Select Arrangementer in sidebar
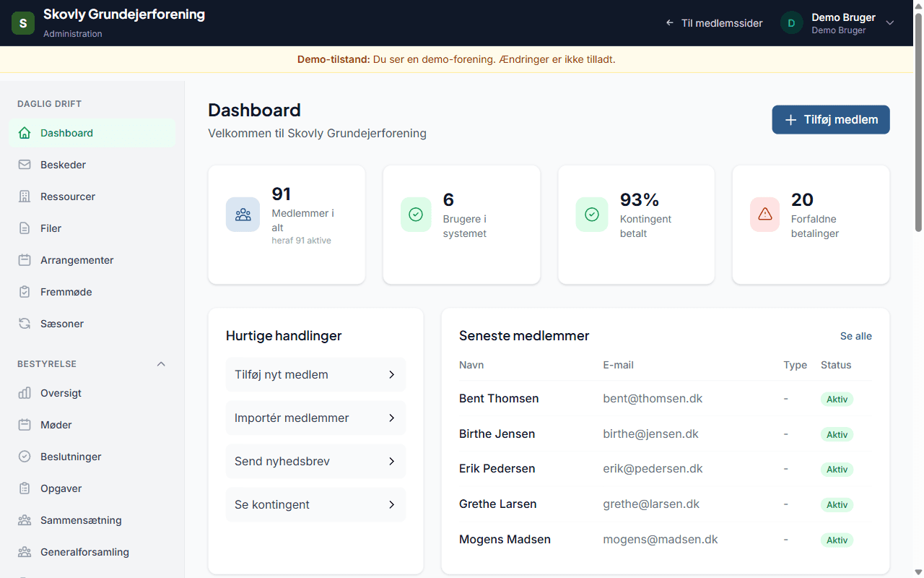The image size is (924, 578). click(92, 260)
